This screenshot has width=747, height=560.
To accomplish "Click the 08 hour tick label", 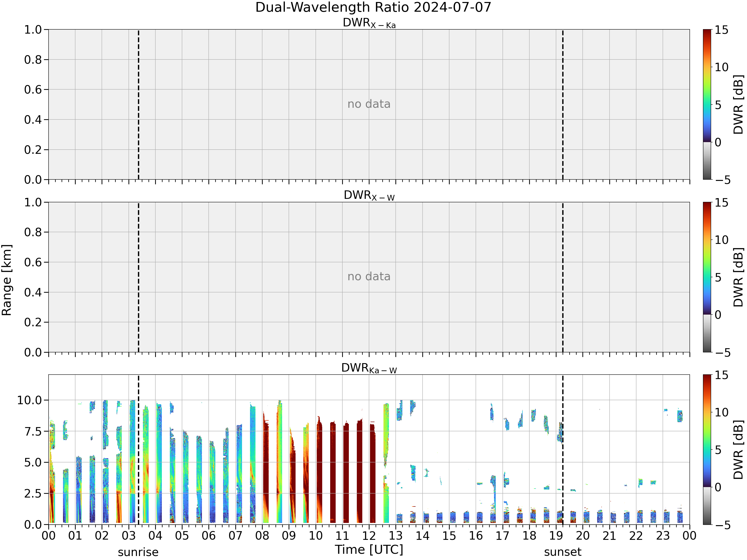I will pyautogui.click(x=262, y=536).
